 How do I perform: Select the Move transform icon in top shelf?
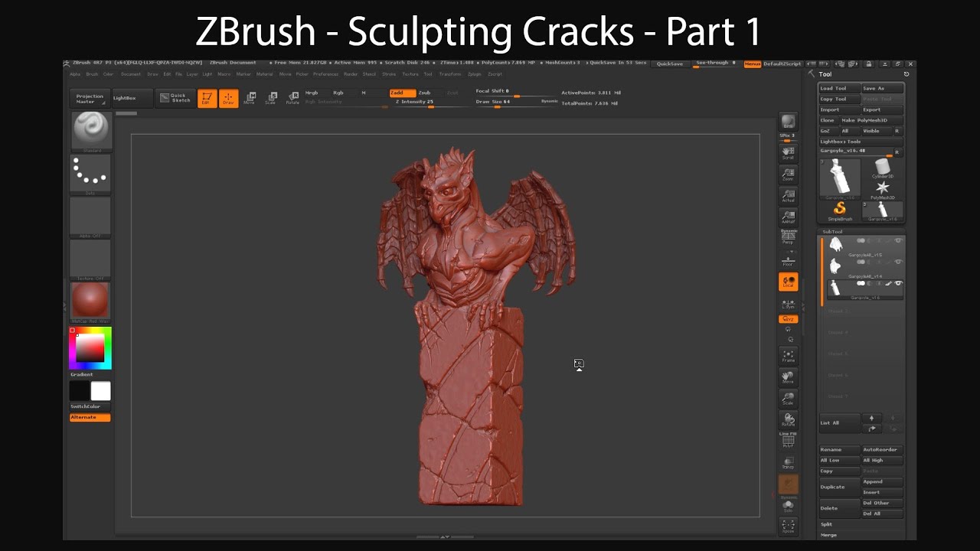250,98
